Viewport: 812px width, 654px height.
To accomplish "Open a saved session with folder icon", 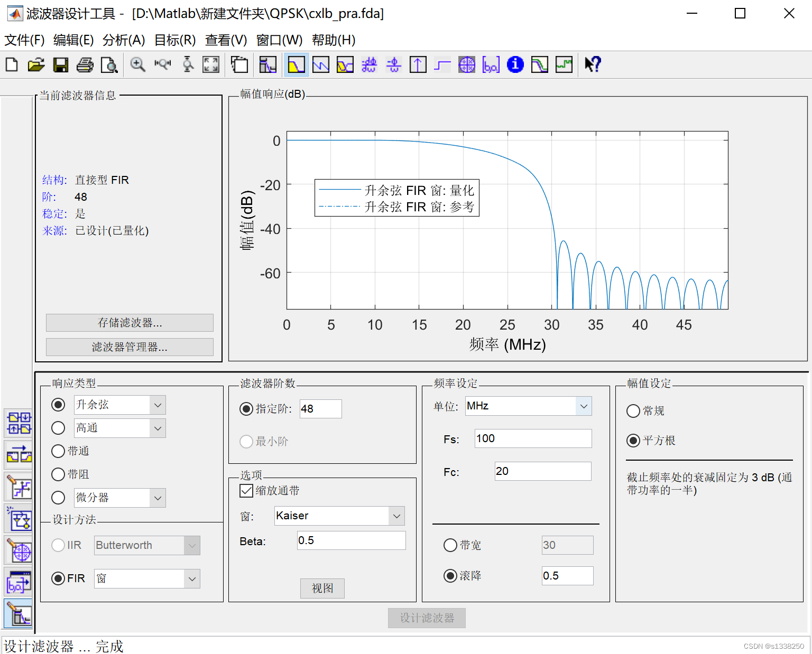I will coord(36,65).
